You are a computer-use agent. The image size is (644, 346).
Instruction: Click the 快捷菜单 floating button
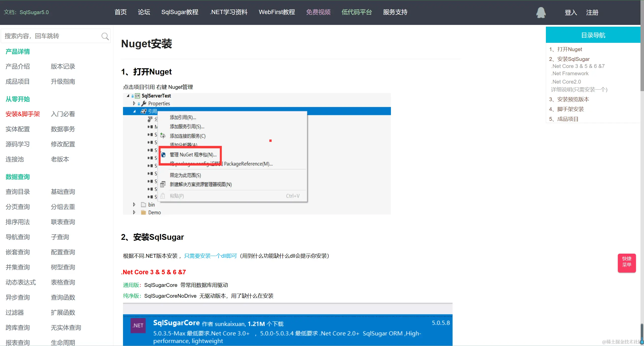pyautogui.click(x=627, y=263)
